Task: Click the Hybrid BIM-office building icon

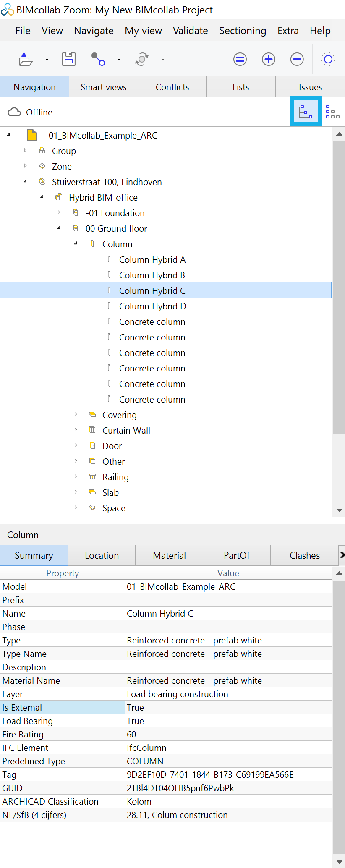Action: [59, 197]
